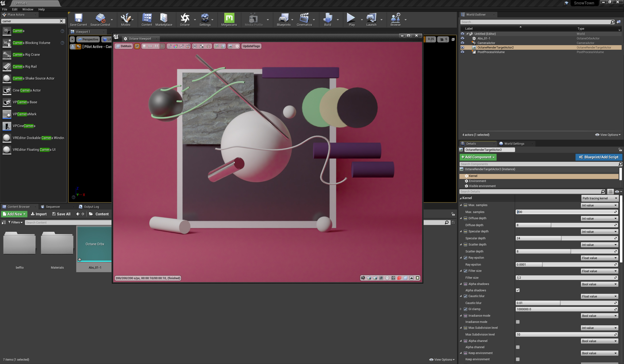Viewport: 624px width, 364px height.
Task: Select the white balance color picker
Action: point(176,46)
